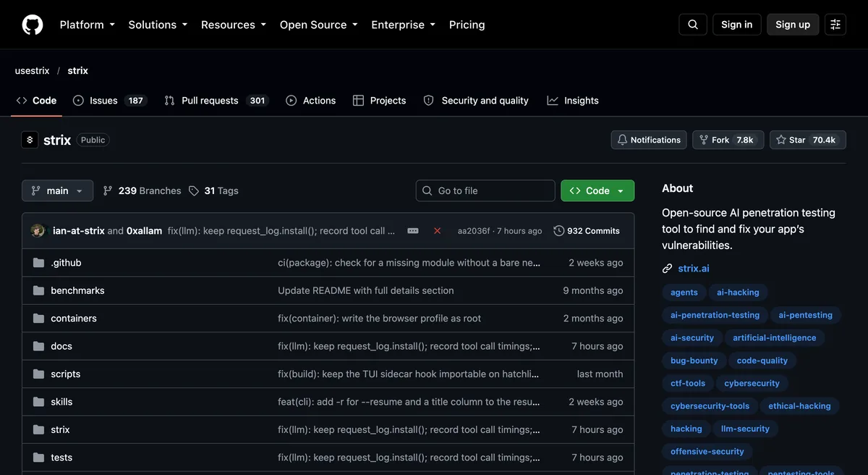Image resolution: width=868 pixels, height=475 pixels.
Task: Click the failed checks red X icon
Action: point(437,231)
